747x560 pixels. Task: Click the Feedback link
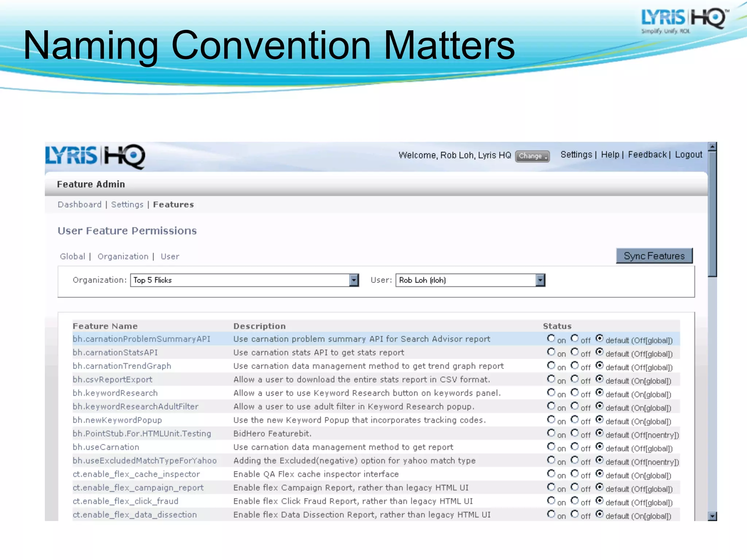pos(647,155)
